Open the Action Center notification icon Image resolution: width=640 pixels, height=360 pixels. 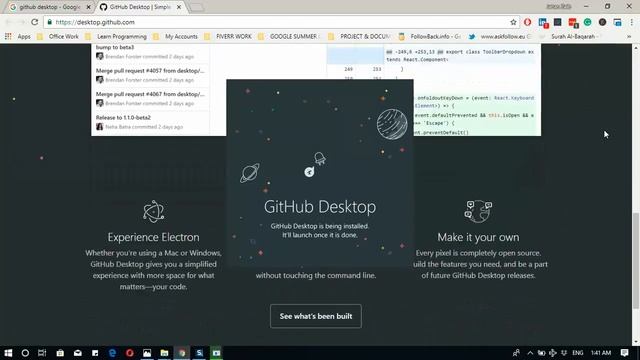(624, 353)
